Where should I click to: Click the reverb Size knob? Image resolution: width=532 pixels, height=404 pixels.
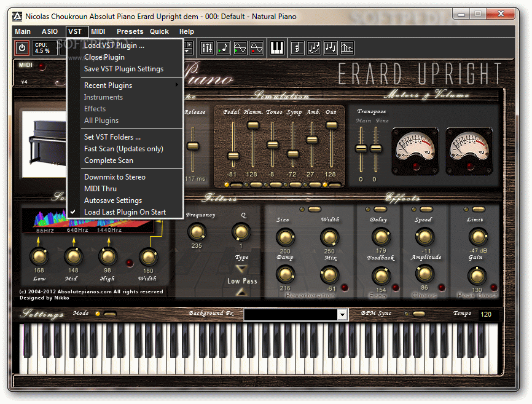[285, 237]
